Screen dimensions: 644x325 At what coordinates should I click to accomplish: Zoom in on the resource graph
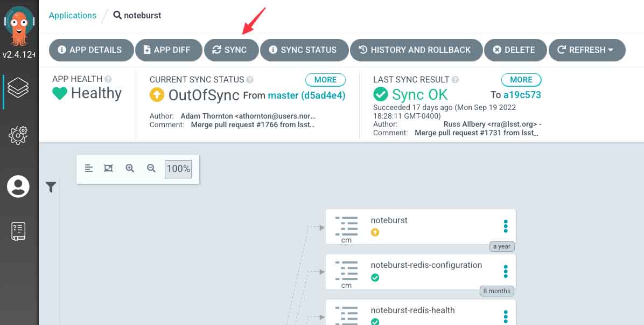[x=130, y=168]
